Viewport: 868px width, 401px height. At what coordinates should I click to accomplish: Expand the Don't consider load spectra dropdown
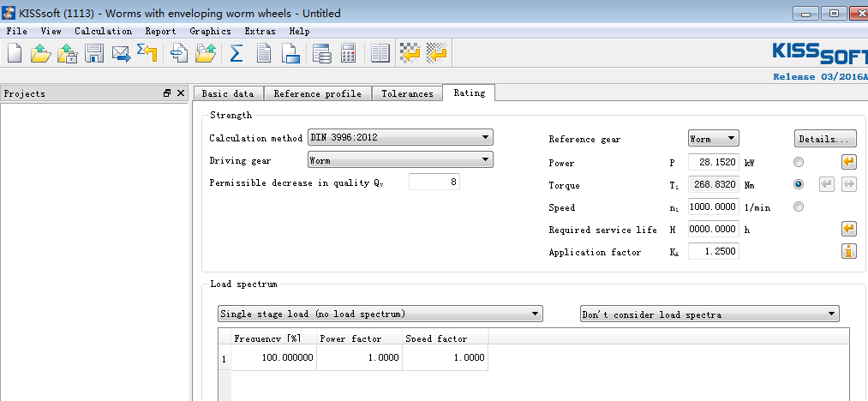point(709,314)
